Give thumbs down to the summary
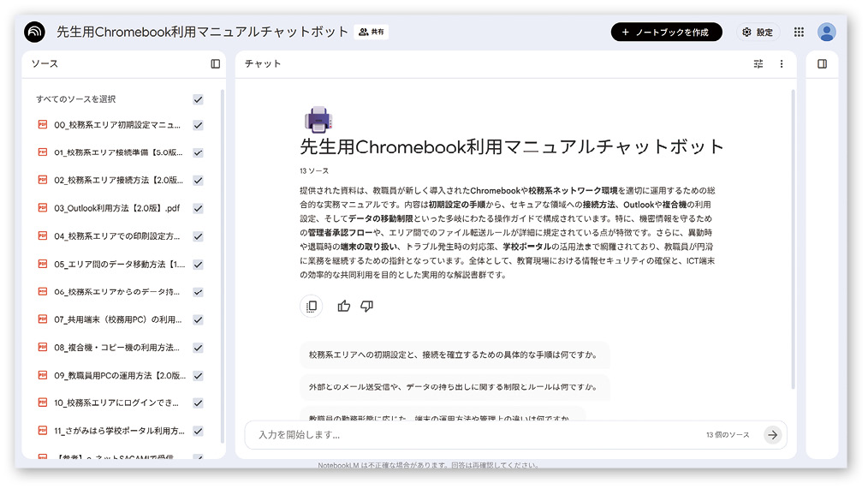Viewport: 868px width, 489px height. (x=367, y=307)
